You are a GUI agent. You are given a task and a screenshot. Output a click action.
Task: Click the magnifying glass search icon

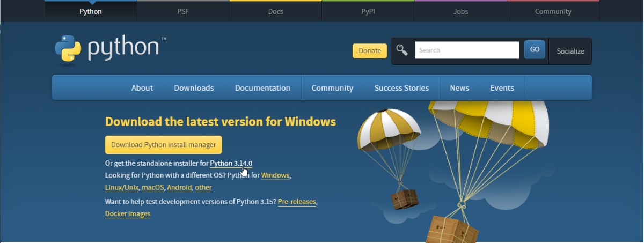click(402, 50)
